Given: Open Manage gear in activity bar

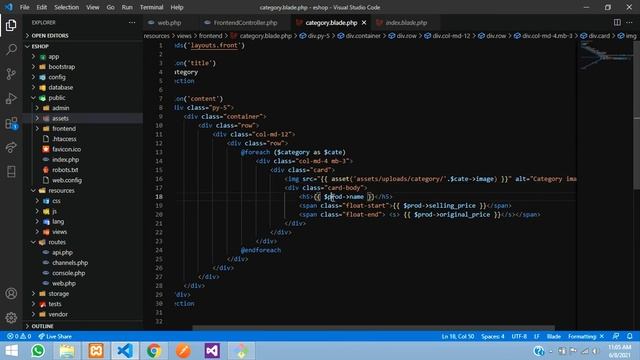Looking at the screenshot, I should click(x=11, y=318).
